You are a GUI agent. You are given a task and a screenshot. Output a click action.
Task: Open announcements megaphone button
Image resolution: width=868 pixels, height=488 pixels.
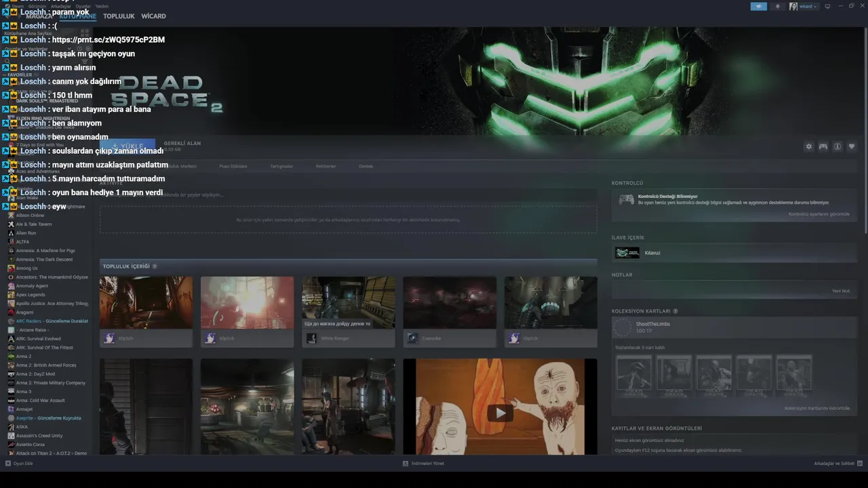point(759,6)
